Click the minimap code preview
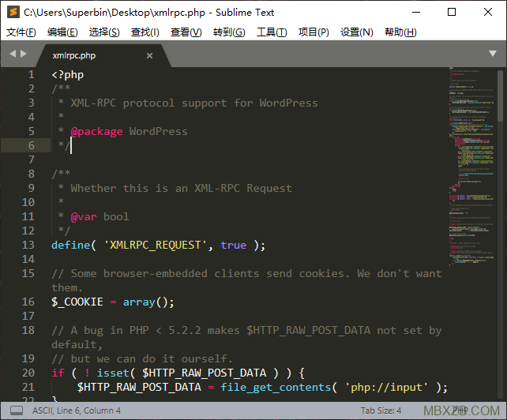507x420 pixels. coord(471,167)
